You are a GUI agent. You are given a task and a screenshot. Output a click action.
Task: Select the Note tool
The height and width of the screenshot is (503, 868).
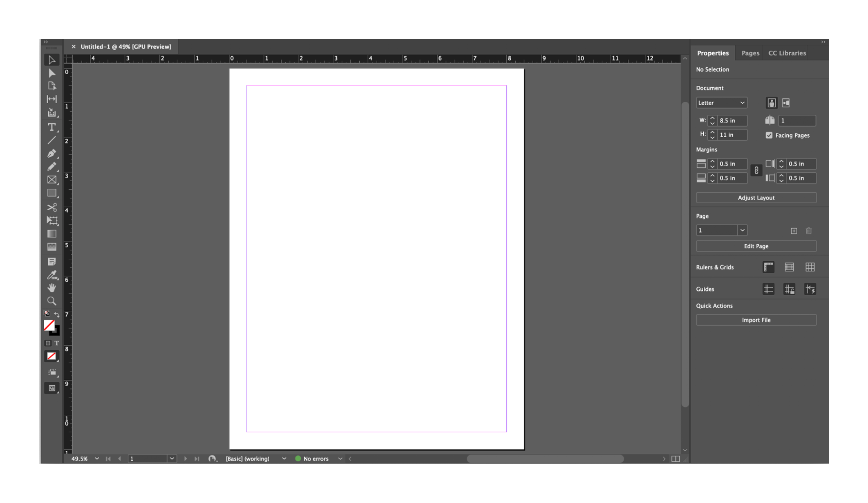tap(52, 261)
